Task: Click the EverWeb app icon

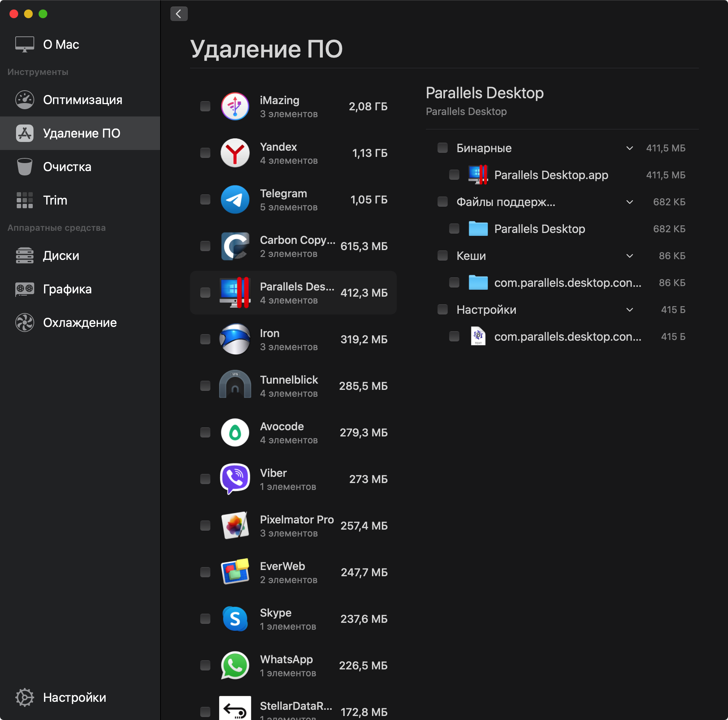Action: tap(235, 572)
